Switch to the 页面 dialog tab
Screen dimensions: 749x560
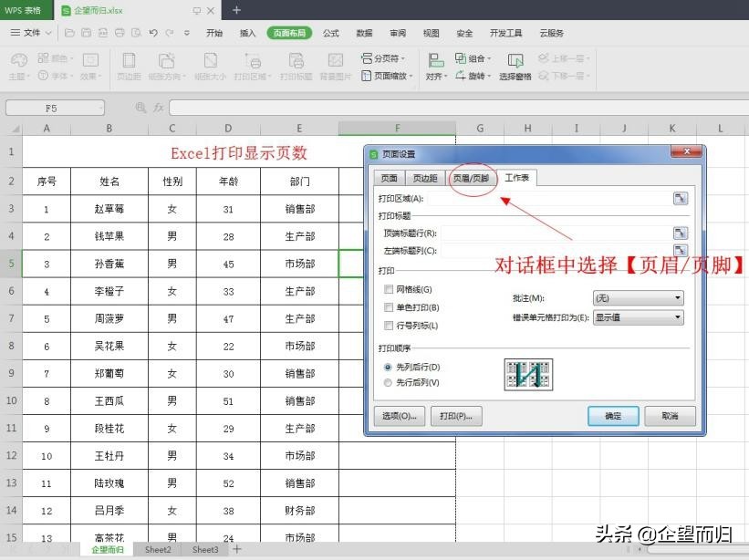(389, 178)
